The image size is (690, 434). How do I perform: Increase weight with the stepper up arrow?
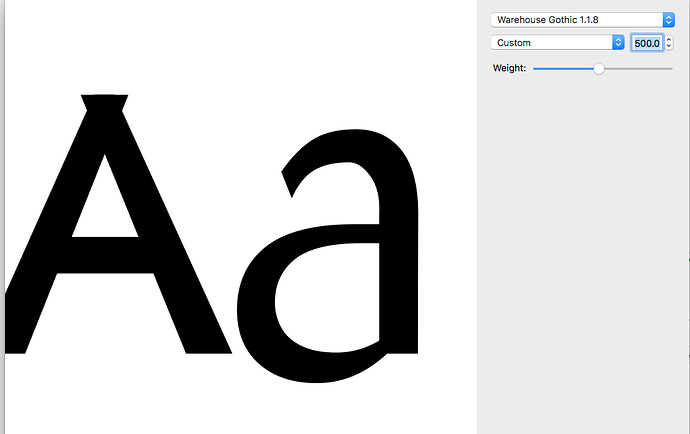(669, 39)
